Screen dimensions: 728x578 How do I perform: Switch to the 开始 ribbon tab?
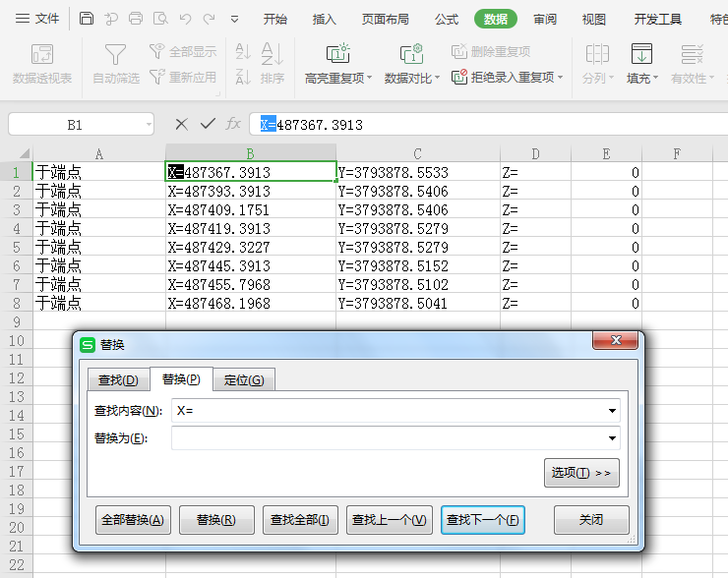click(274, 19)
